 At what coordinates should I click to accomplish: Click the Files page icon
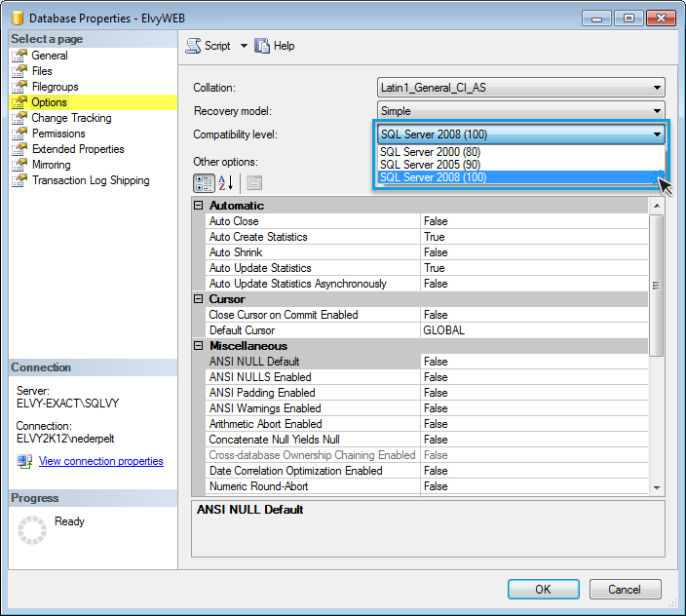point(19,71)
